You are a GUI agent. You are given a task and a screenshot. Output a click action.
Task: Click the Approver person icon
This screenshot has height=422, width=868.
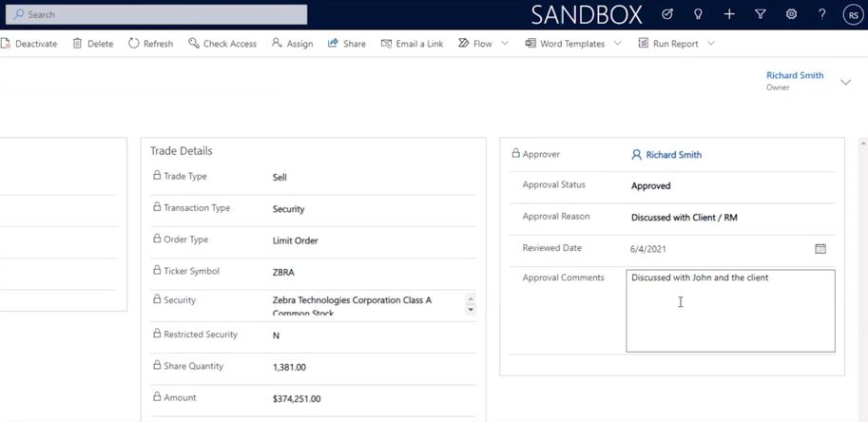637,155
